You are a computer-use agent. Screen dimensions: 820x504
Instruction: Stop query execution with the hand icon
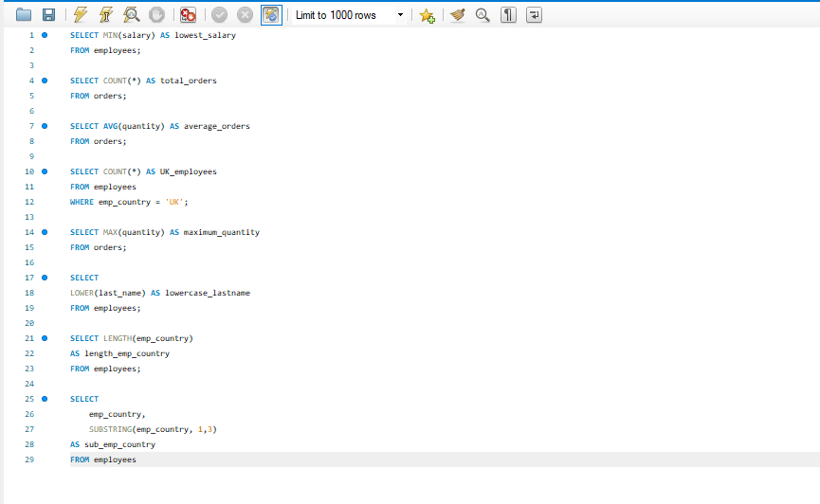tap(156, 14)
